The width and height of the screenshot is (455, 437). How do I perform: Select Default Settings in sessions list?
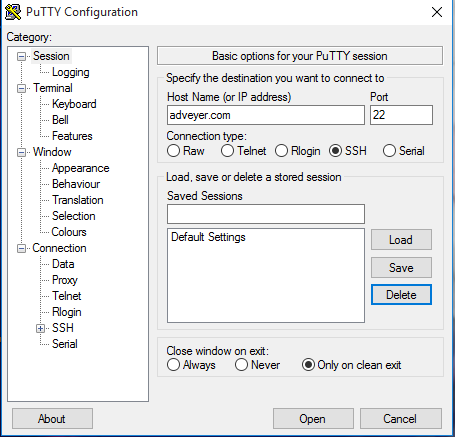pyautogui.click(x=208, y=237)
